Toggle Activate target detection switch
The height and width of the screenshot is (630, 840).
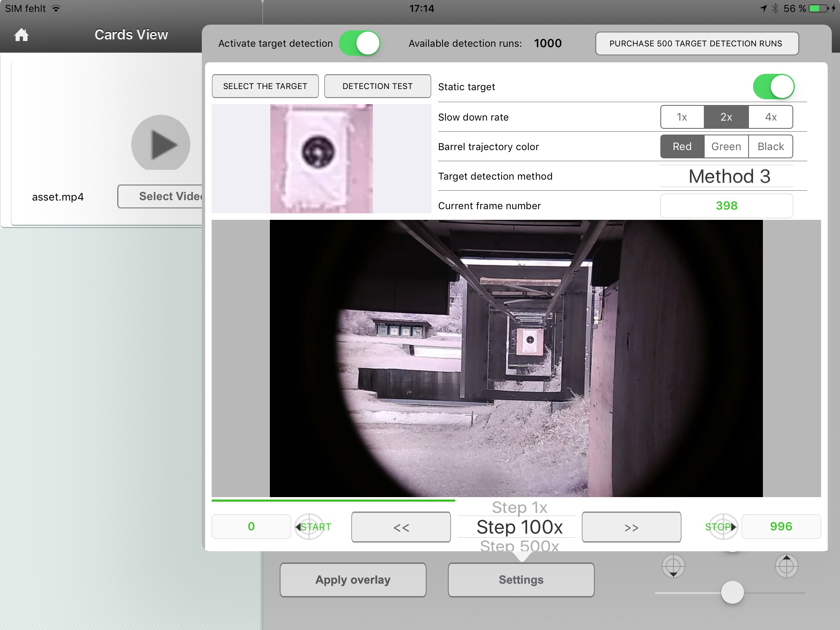pyautogui.click(x=360, y=43)
